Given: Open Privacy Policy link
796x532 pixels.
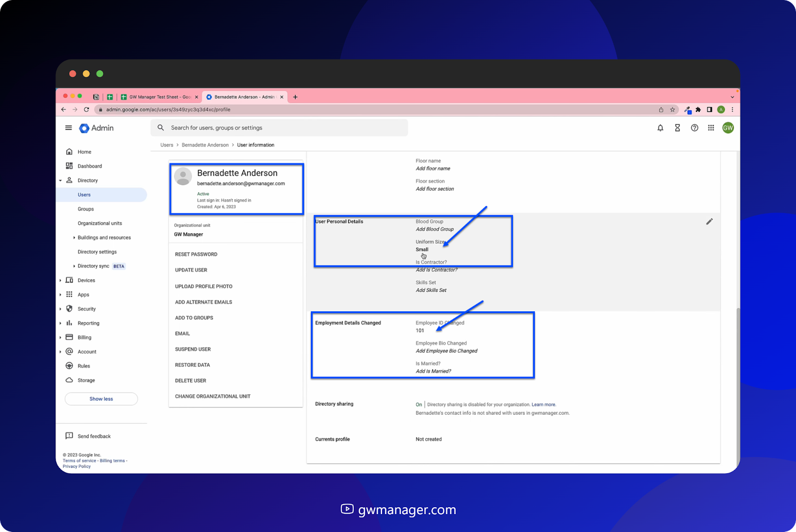Looking at the screenshot, I should pyautogui.click(x=77, y=466).
